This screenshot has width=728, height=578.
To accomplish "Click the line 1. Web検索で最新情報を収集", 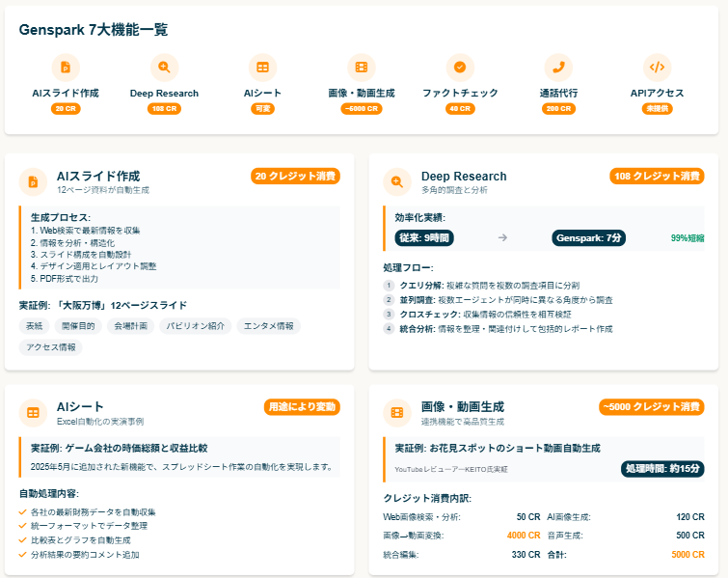I will point(86,231).
